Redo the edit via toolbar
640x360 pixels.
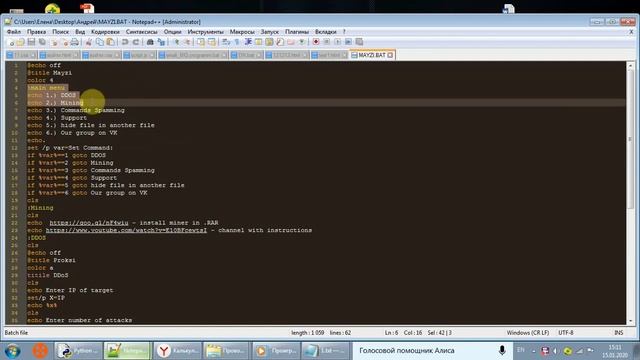click(x=136, y=42)
